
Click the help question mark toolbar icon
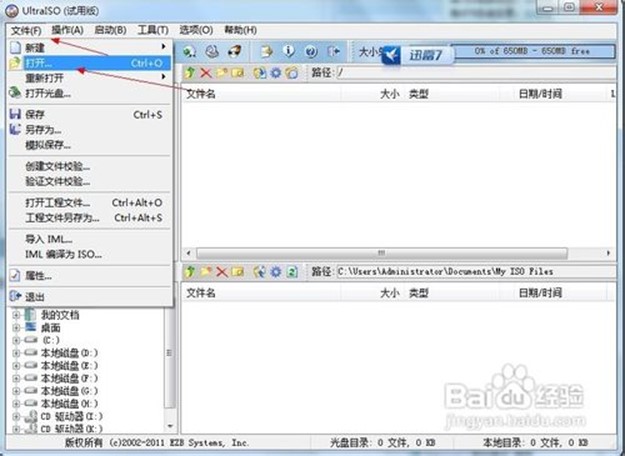click(310, 50)
